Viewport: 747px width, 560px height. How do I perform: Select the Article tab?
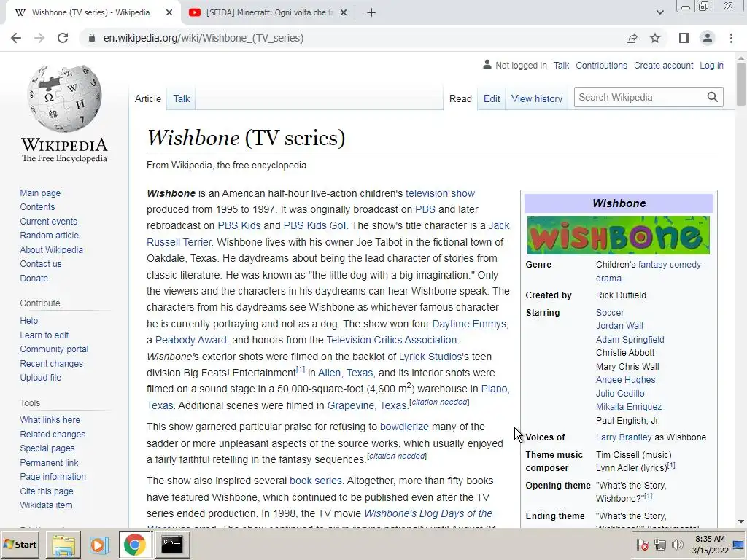[147, 98]
